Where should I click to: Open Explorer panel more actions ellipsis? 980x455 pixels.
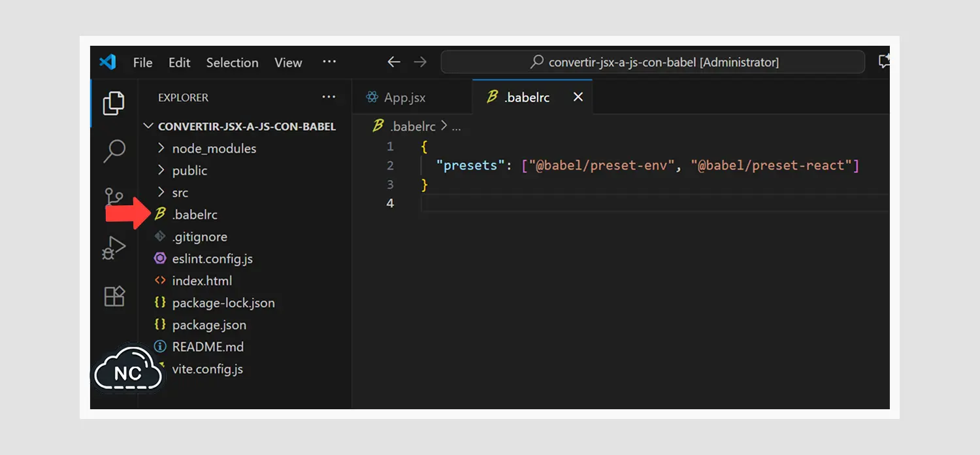[x=328, y=97]
